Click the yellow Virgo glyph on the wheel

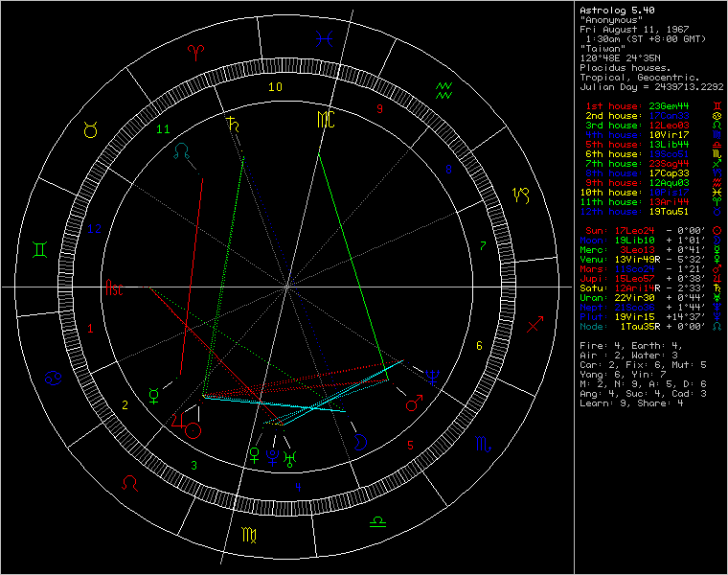tap(249, 536)
